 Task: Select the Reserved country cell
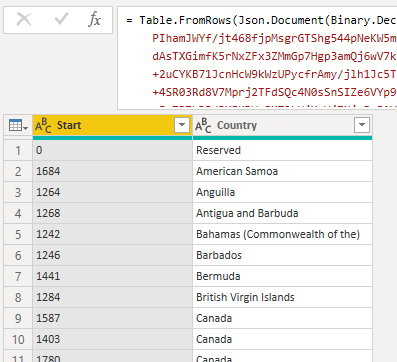tap(282, 150)
